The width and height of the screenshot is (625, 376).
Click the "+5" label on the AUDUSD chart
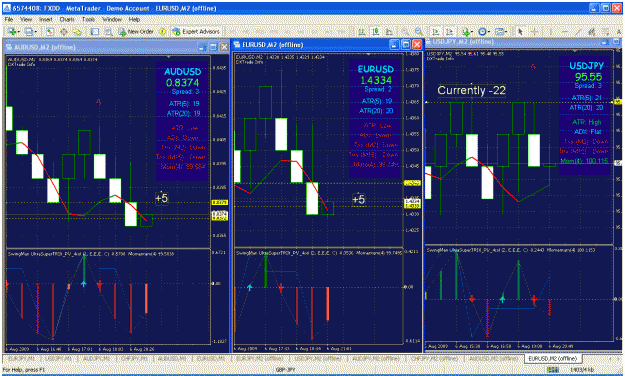coord(161,198)
